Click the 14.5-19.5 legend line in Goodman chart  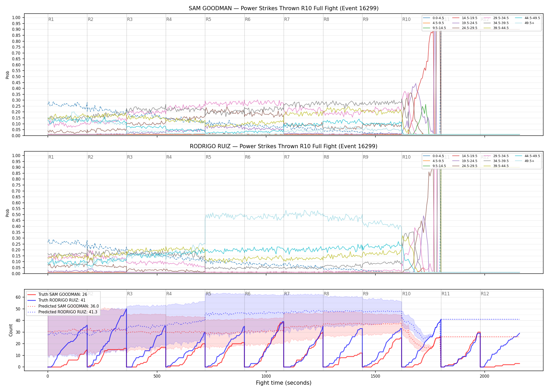click(x=456, y=18)
